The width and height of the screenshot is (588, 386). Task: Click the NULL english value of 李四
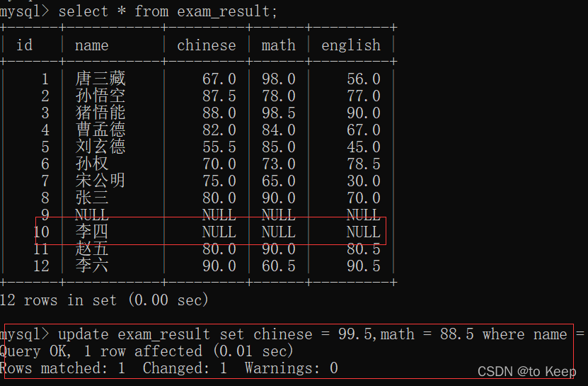364,232
